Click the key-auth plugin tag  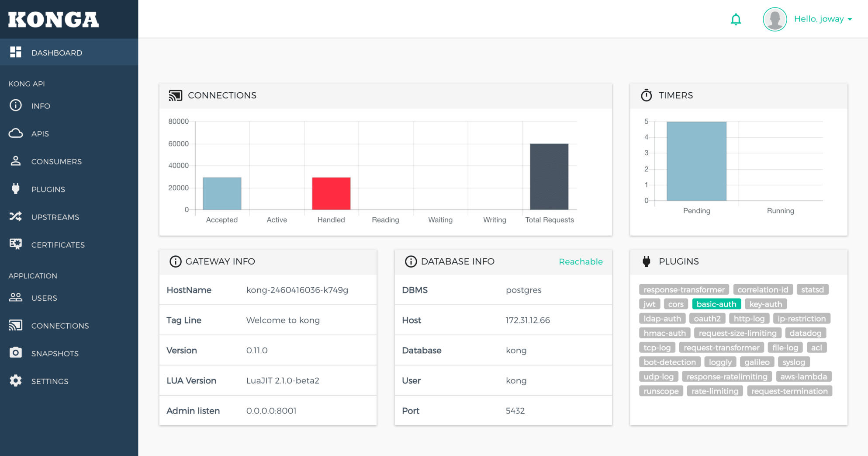[766, 304]
